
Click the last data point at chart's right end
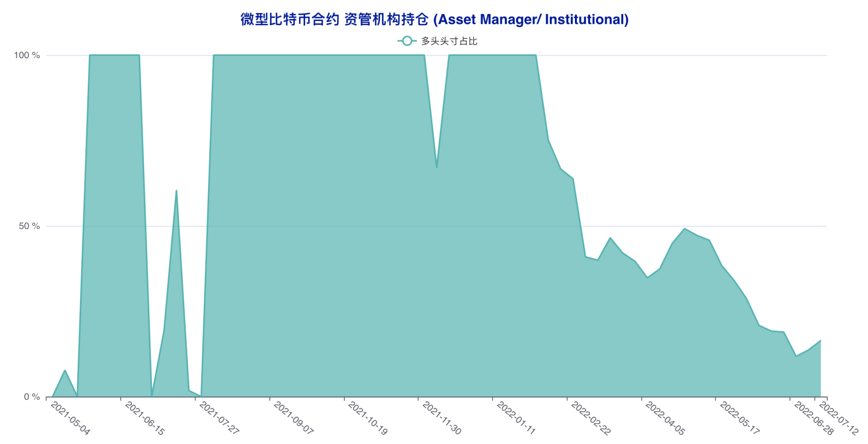point(820,341)
